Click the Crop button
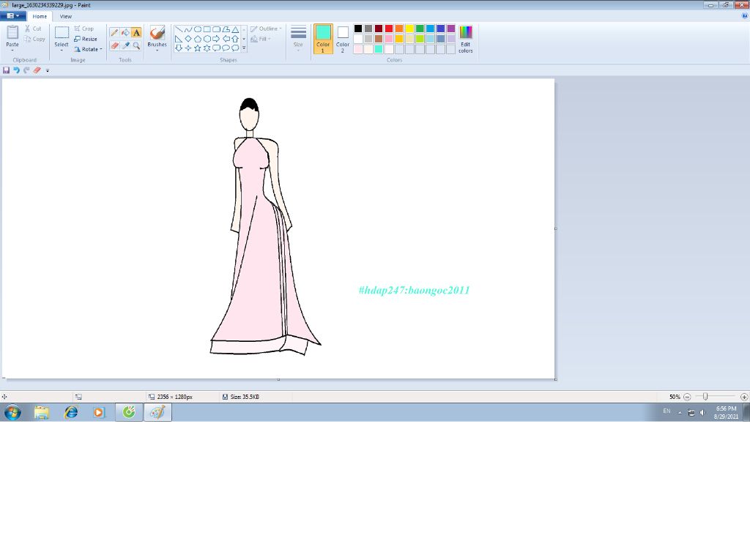Screen dimensions: 750x560 point(83,29)
